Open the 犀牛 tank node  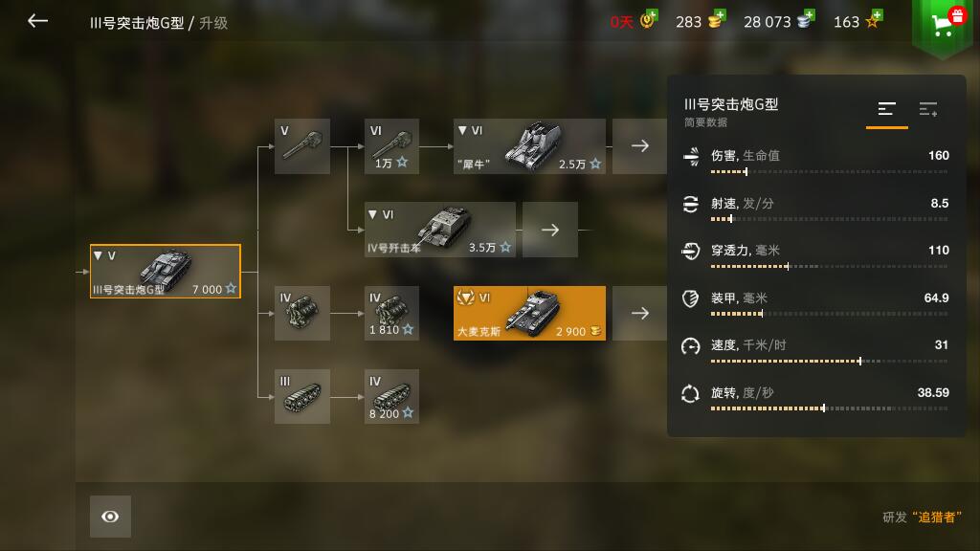tap(529, 146)
